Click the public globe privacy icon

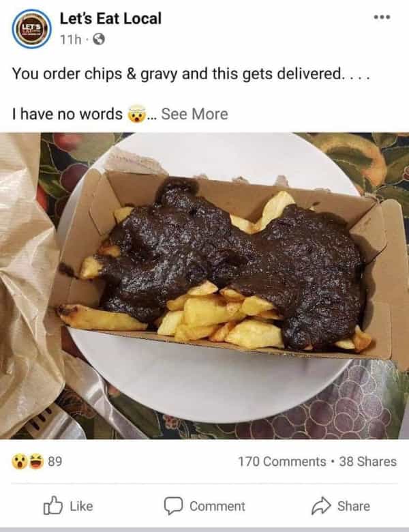(99, 40)
